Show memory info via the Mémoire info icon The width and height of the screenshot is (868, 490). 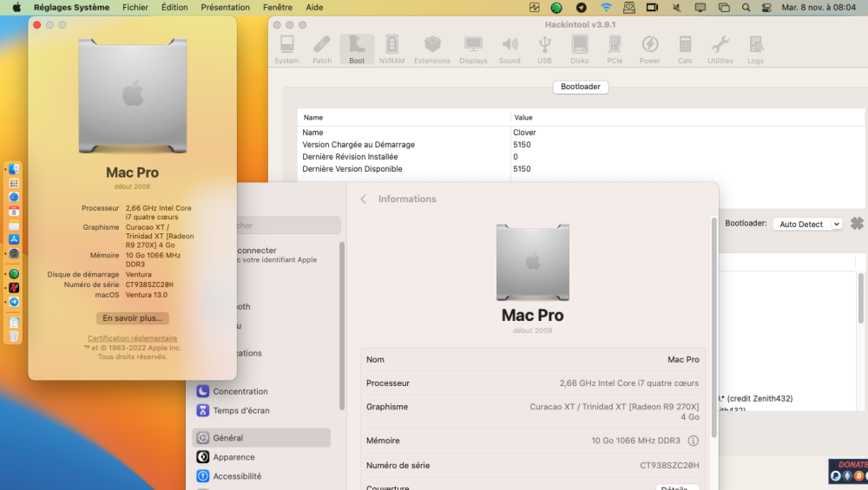tap(693, 441)
